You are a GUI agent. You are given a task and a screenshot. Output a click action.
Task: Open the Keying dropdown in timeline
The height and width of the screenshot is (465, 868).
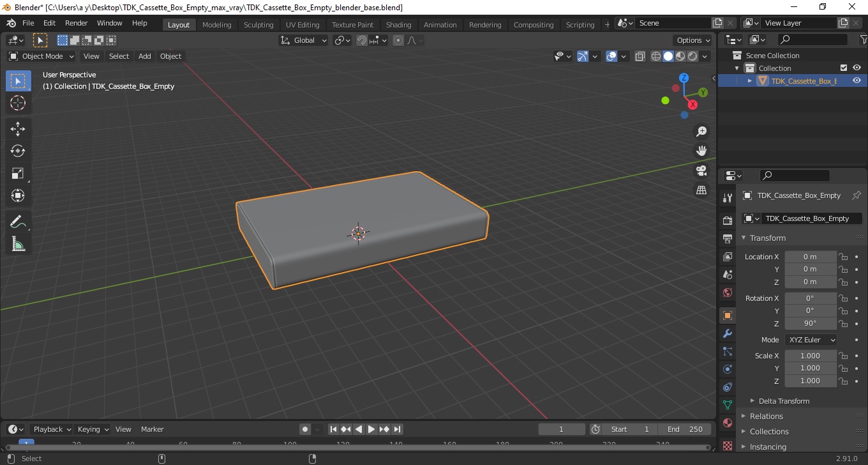click(93, 429)
